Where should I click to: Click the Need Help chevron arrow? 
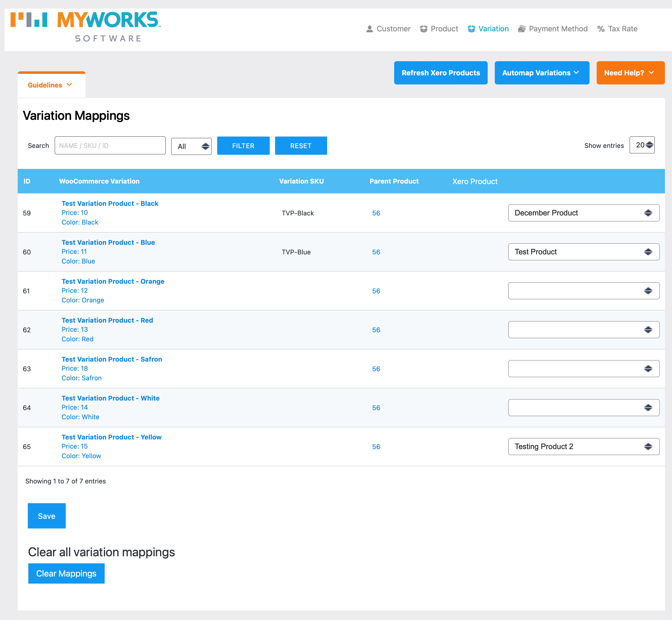click(651, 73)
